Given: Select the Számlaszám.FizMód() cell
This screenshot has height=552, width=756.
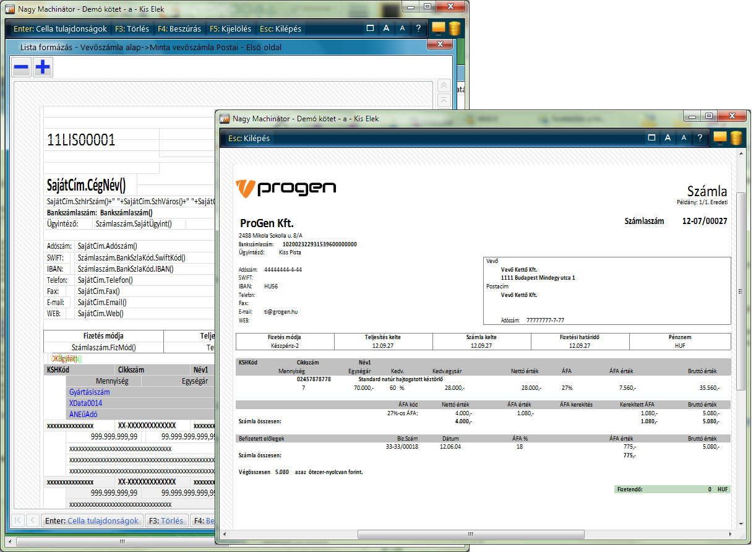Looking at the screenshot, I should coord(104,348).
